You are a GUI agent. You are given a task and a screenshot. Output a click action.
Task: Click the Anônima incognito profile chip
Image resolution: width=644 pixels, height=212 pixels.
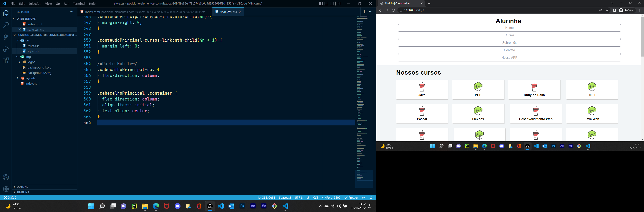coord(627,10)
